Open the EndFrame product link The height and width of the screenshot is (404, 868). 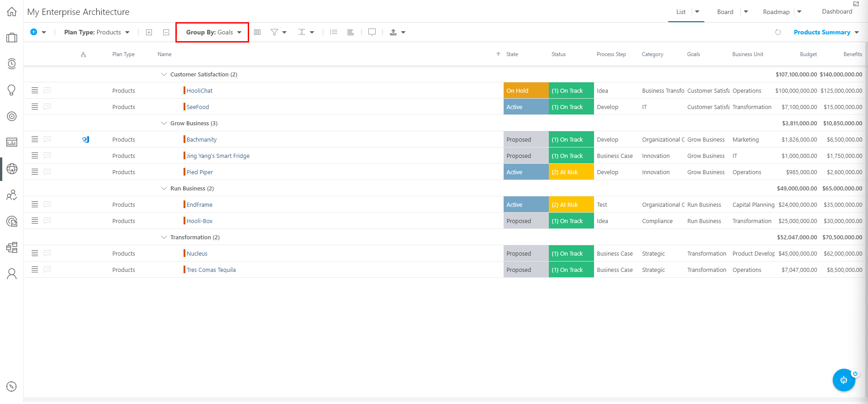click(199, 204)
